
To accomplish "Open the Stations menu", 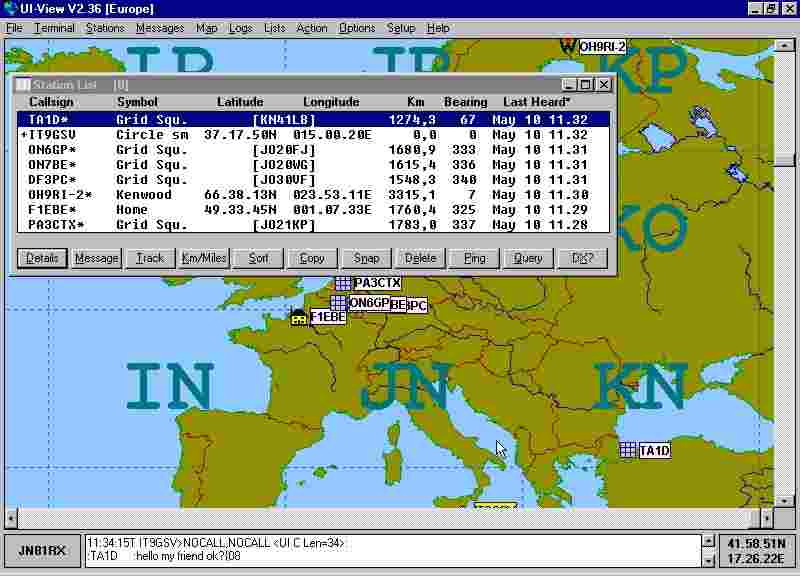I will coord(105,28).
